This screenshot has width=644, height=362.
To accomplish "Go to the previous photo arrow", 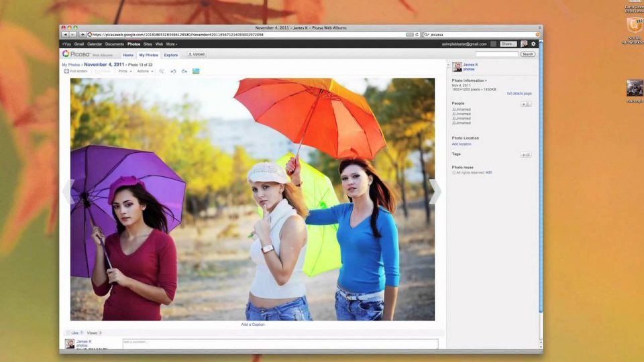I will point(67,192).
